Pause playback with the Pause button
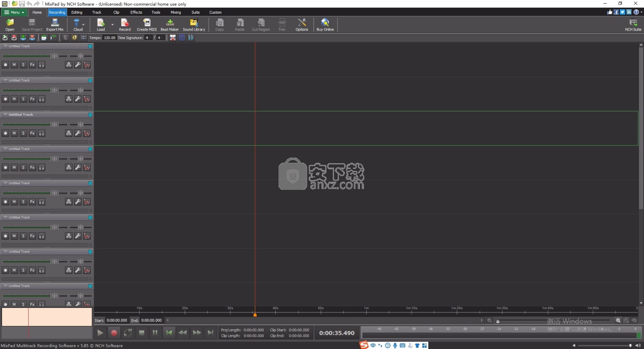The width and height of the screenshot is (644, 349). (155, 332)
